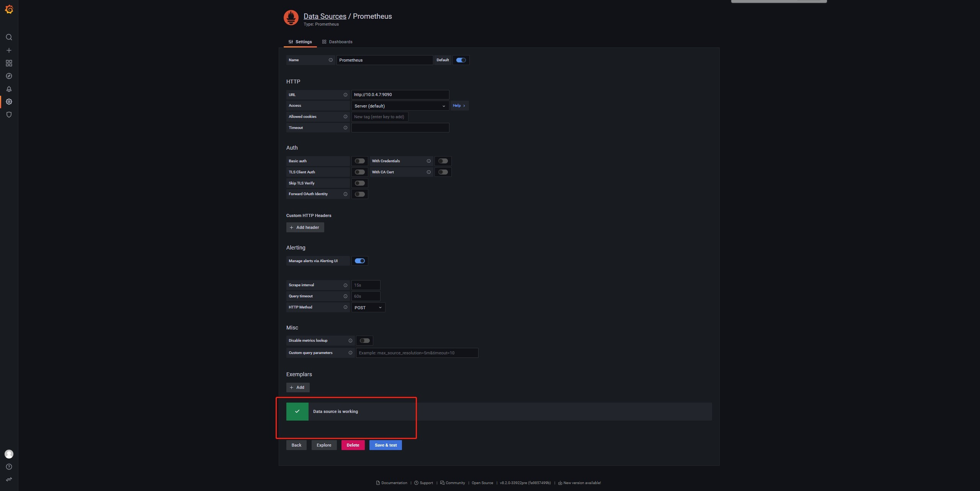Open the Access Server (default) dropdown

400,106
